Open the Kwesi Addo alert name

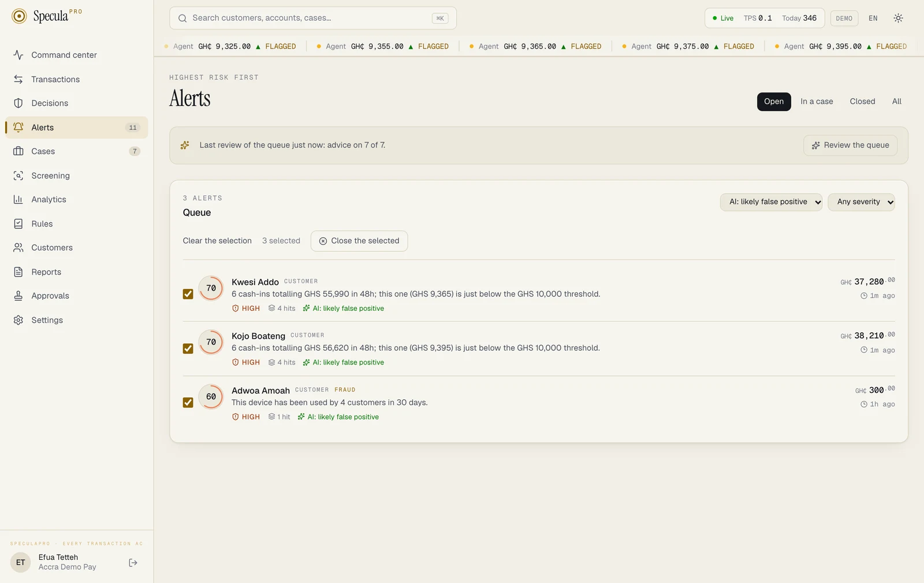point(255,282)
